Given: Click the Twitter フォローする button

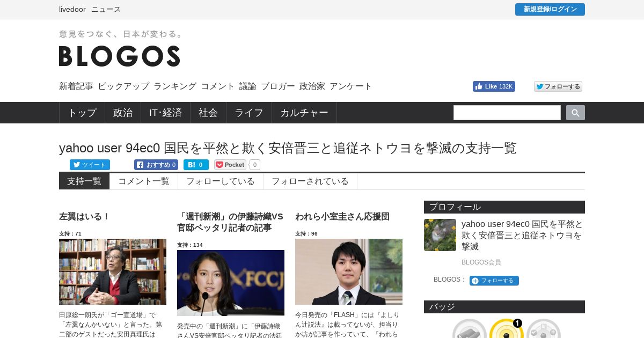Looking at the screenshot, I should tap(558, 86).
